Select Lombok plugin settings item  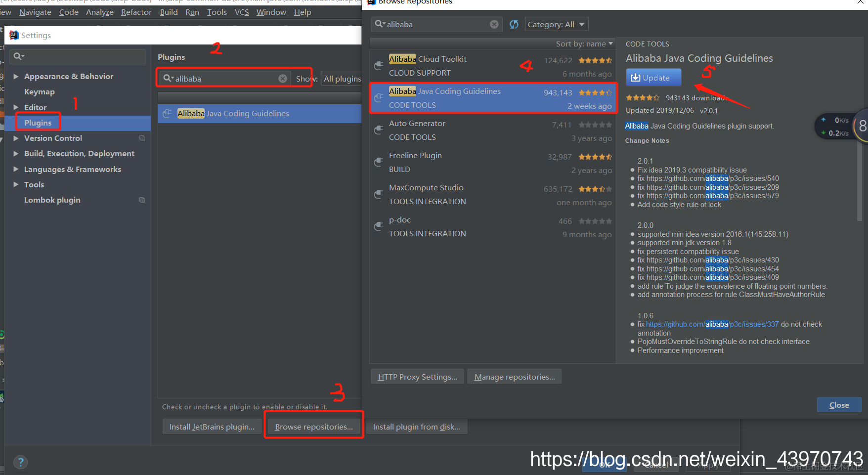[x=52, y=200]
